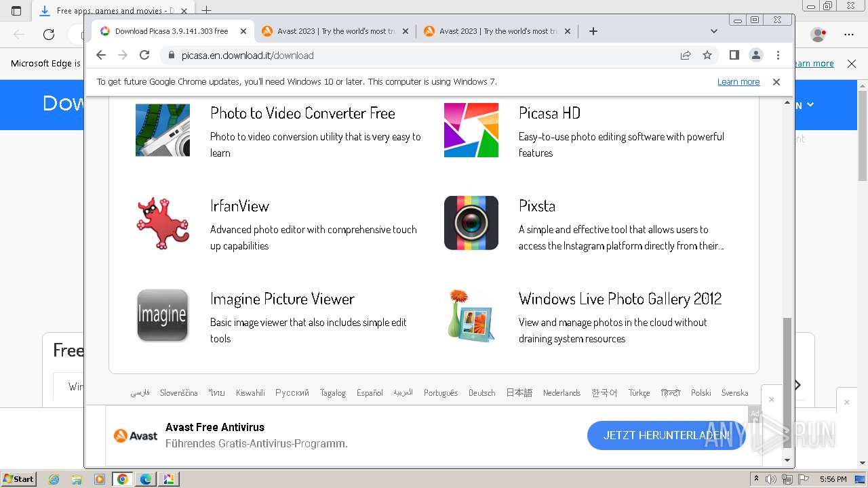Open the Imagine Picture Viewer title link

click(x=282, y=299)
